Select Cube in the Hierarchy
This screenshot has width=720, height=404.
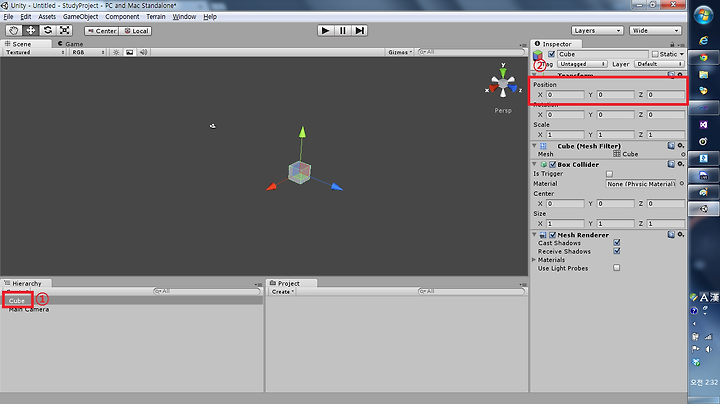tap(17, 301)
